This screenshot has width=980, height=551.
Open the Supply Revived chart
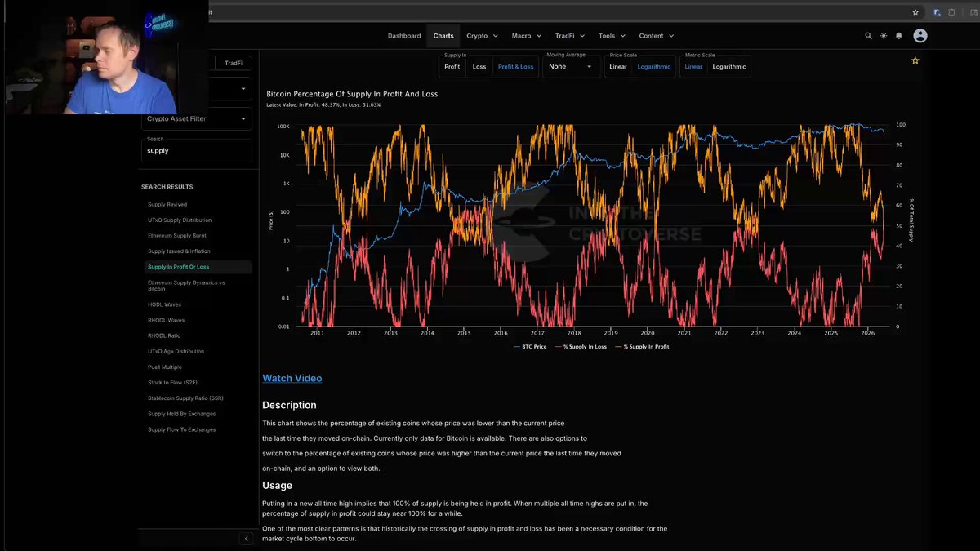tap(167, 205)
